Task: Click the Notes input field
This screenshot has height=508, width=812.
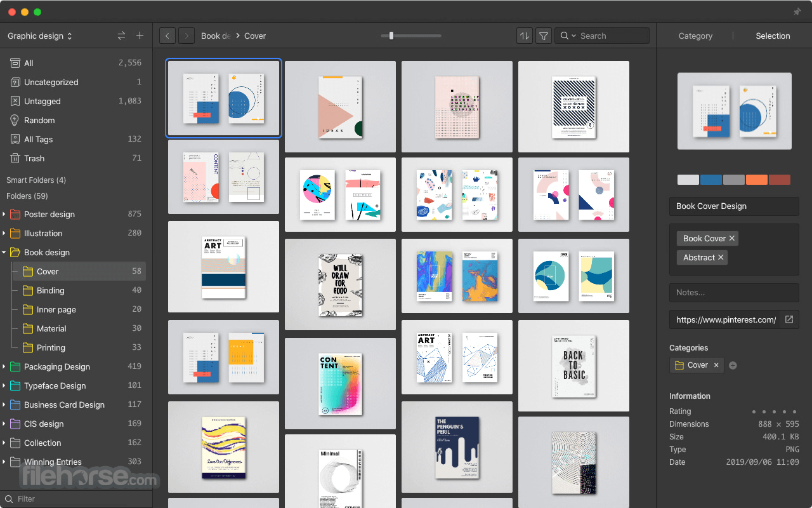Action: 734,293
